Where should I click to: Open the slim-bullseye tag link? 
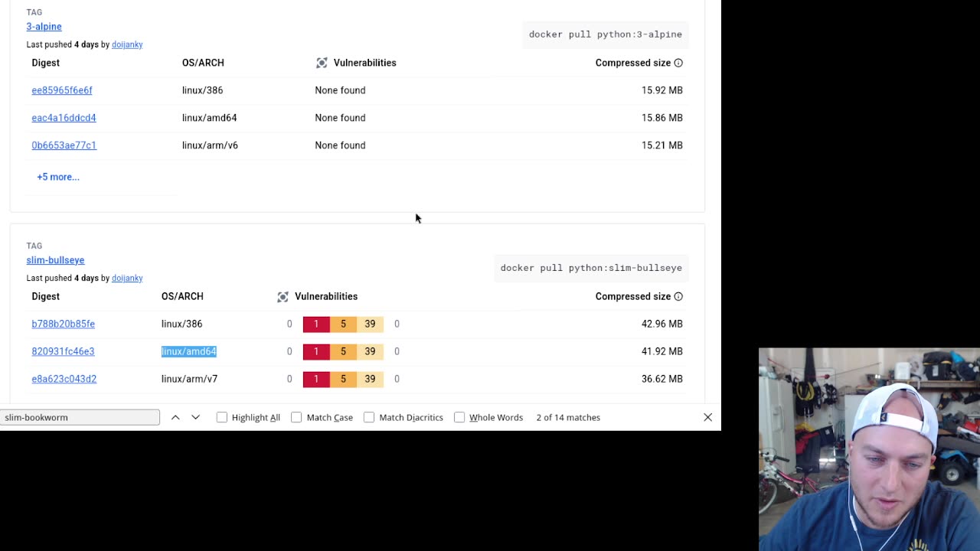click(x=55, y=260)
